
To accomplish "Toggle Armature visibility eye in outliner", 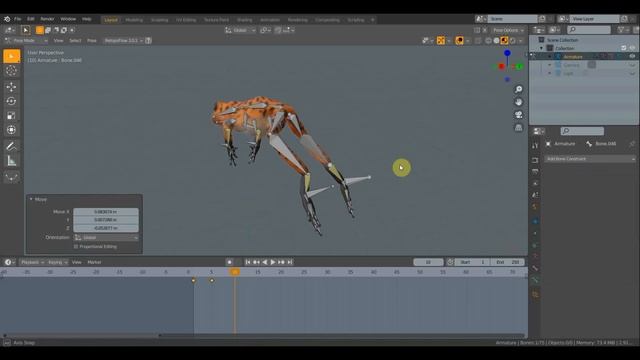I will coord(632,57).
